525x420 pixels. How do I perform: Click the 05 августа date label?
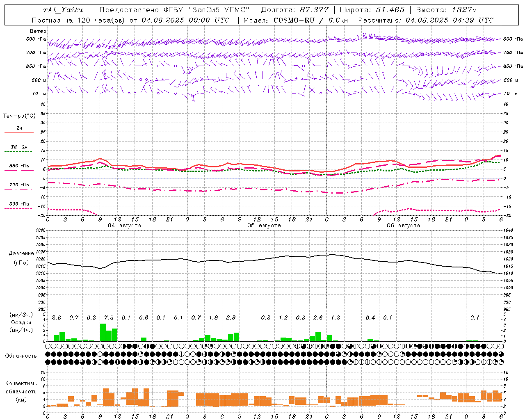pos(264,226)
